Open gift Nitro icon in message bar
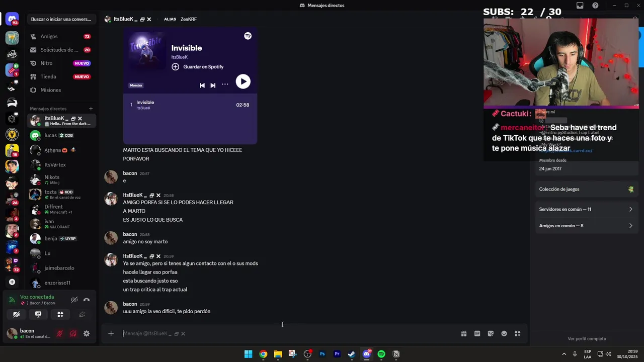 point(463,333)
